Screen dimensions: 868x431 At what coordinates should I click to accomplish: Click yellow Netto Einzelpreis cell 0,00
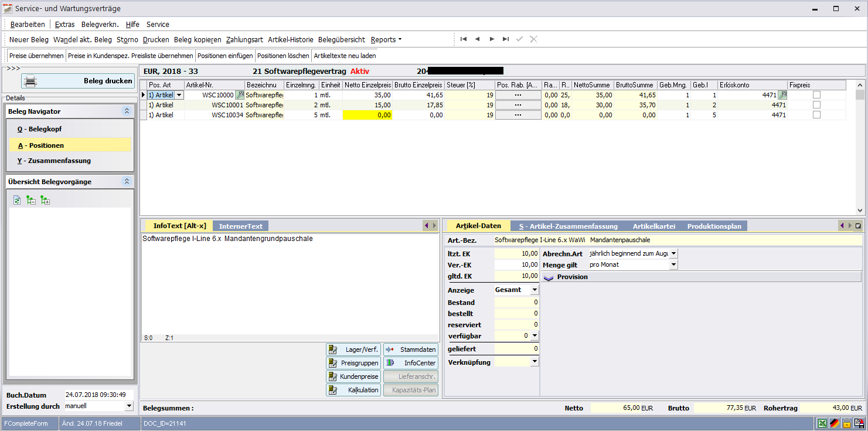(x=367, y=115)
